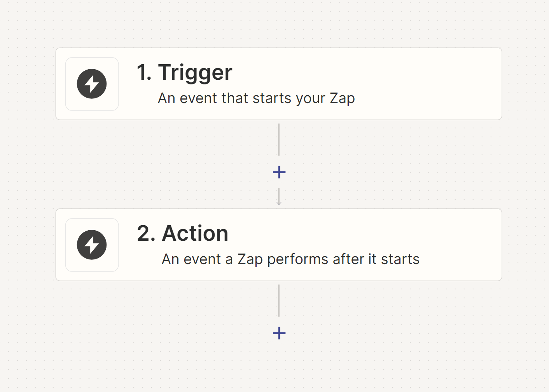
Task: Click the lightning bolt icon on Trigger step
Action: pyautogui.click(x=92, y=84)
